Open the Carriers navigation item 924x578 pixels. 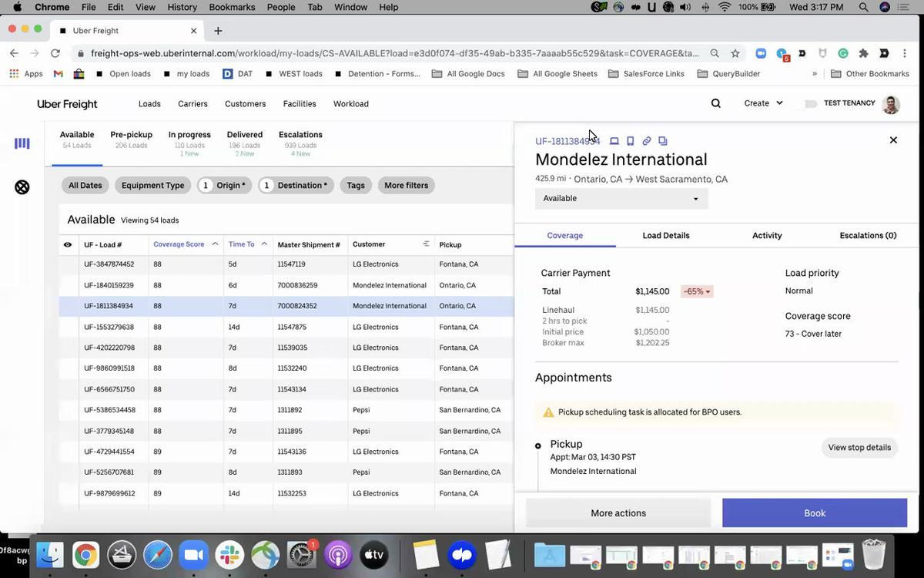click(192, 104)
